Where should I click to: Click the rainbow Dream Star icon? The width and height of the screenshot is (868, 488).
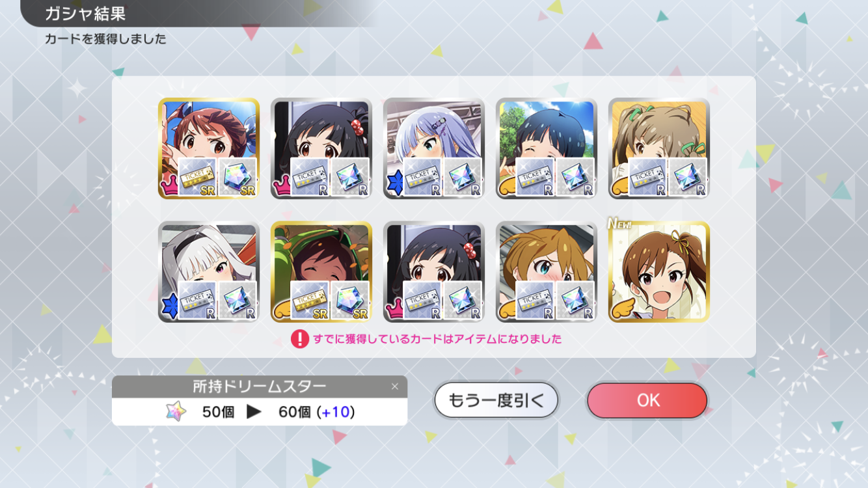pyautogui.click(x=176, y=411)
